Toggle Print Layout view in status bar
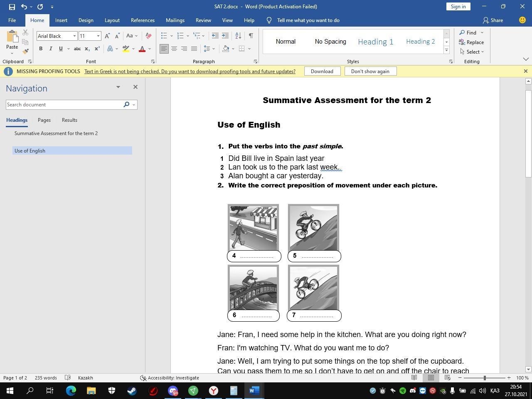This screenshot has width=532, height=399. pyautogui.click(x=431, y=378)
